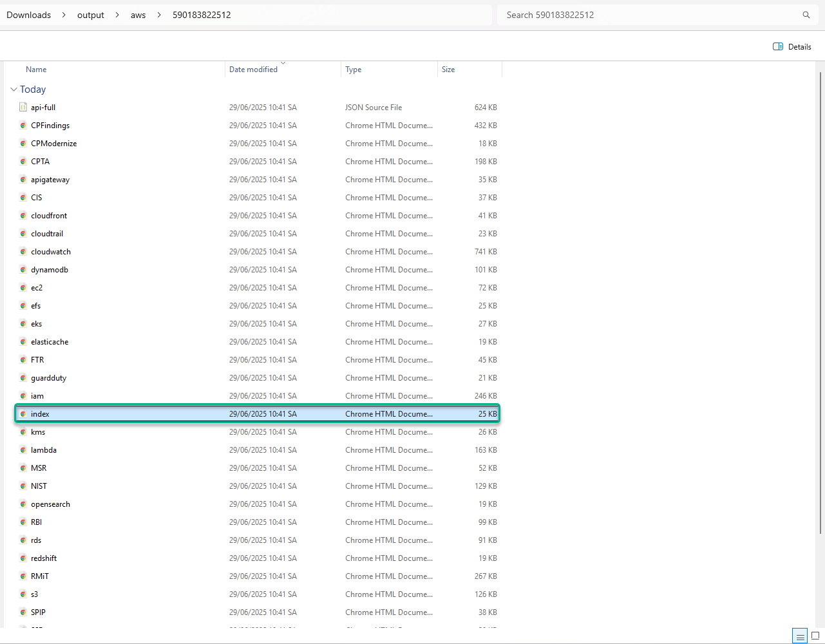Viewport: 825px width, 644px height.
Task: Switch to large thumbnails view icon
Action: [x=815, y=636]
